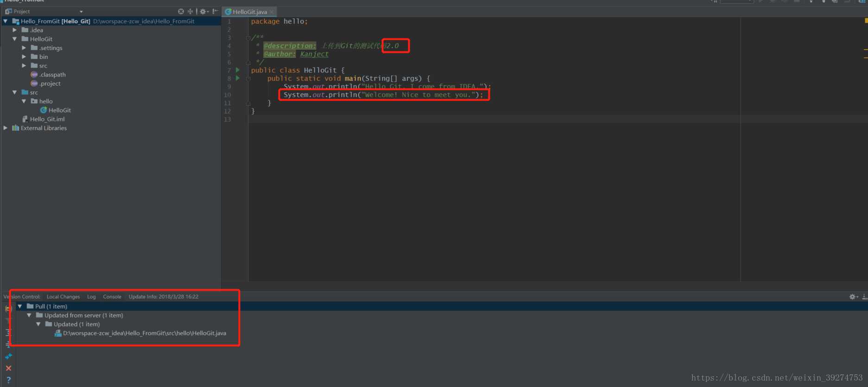Click the Project view icon beside Project label
Screen dimensions: 868x387
[8, 12]
